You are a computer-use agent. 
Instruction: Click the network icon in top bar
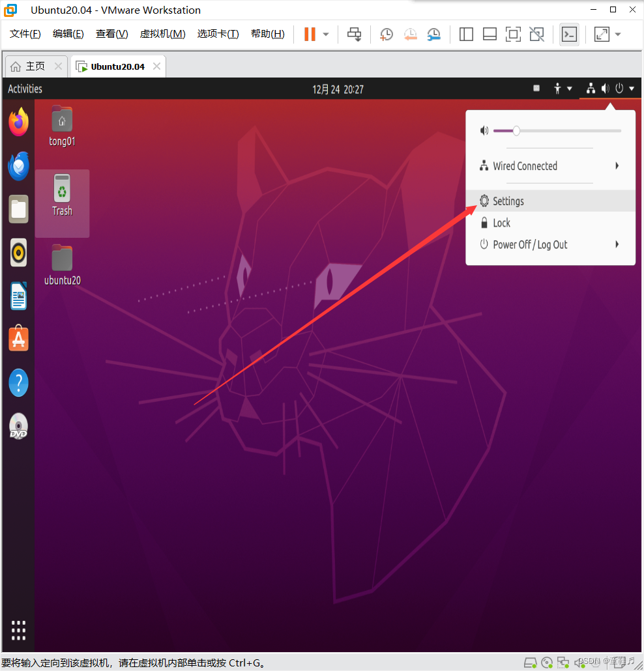pyautogui.click(x=591, y=89)
